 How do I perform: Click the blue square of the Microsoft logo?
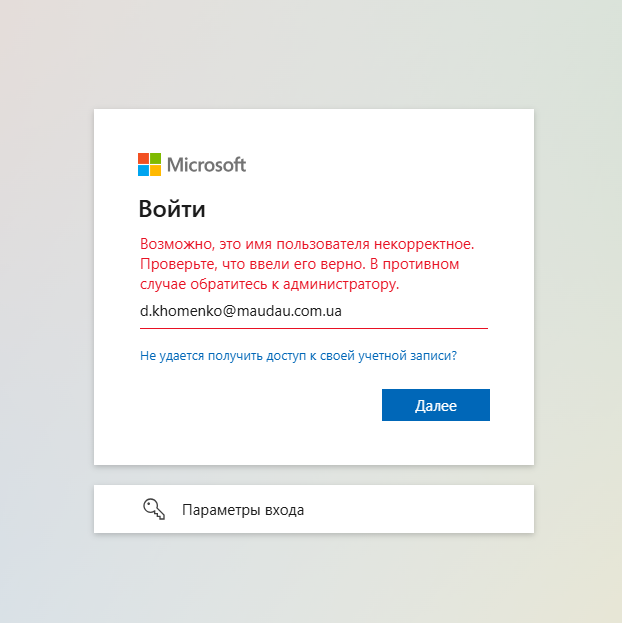click(x=143, y=170)
